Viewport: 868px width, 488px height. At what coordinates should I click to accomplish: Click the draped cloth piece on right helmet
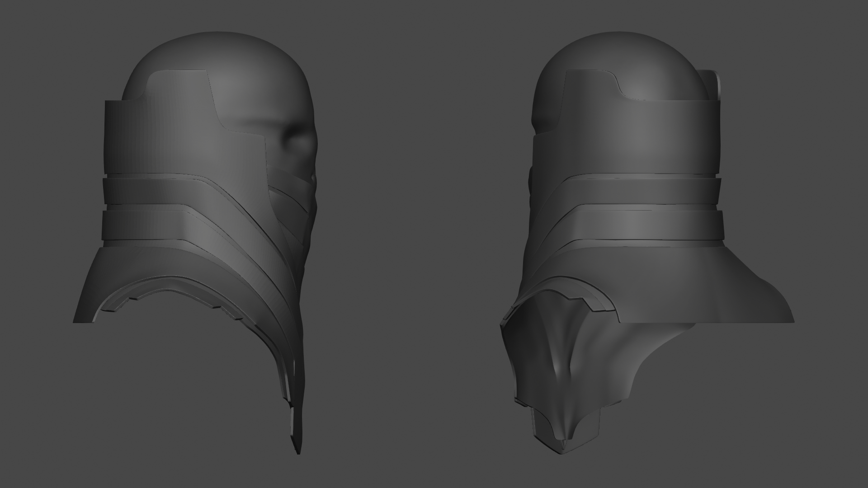tap(565, 361)
